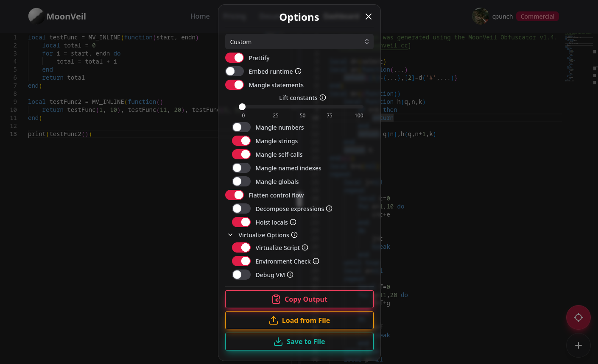Click the Decompose expressions info icon

coord(329,208)
